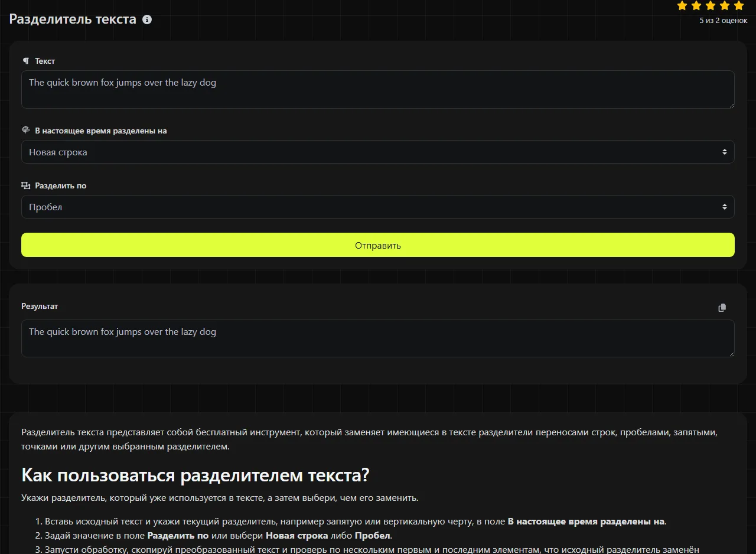
Task: Click the bold word Пробел in step 2
Action: click(x=373, y=536)
